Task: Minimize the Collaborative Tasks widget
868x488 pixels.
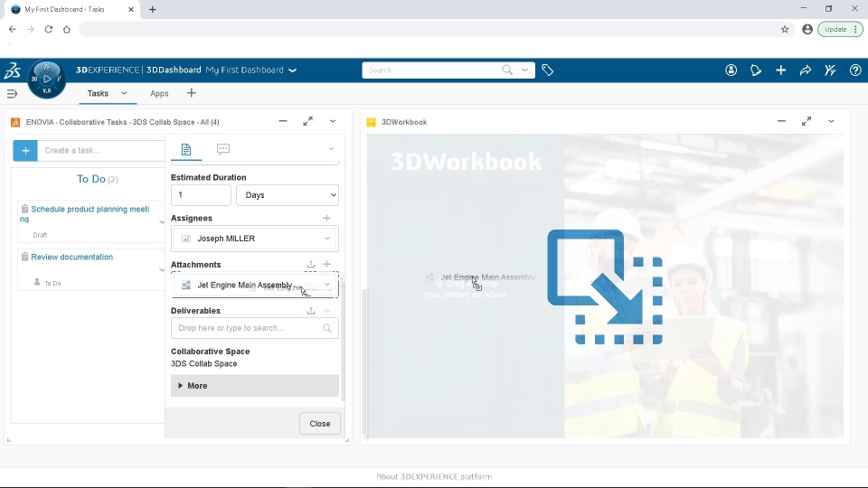Action: point(283,121)
